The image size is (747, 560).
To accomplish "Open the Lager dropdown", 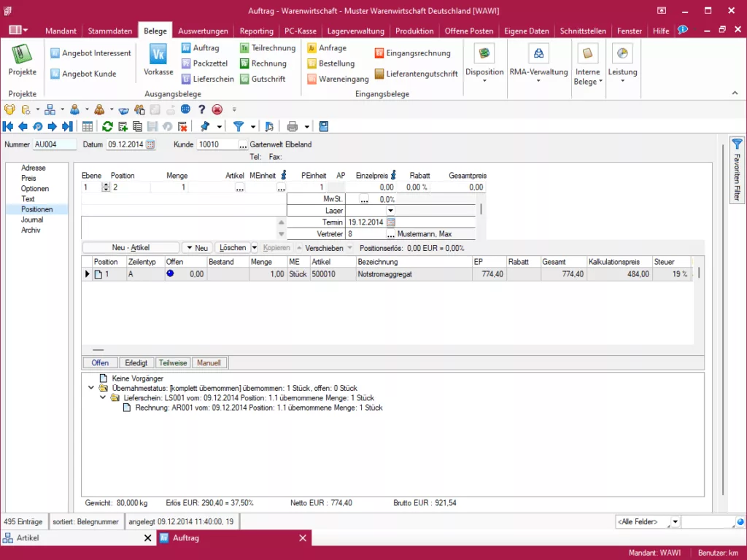I will click(391, 211).
